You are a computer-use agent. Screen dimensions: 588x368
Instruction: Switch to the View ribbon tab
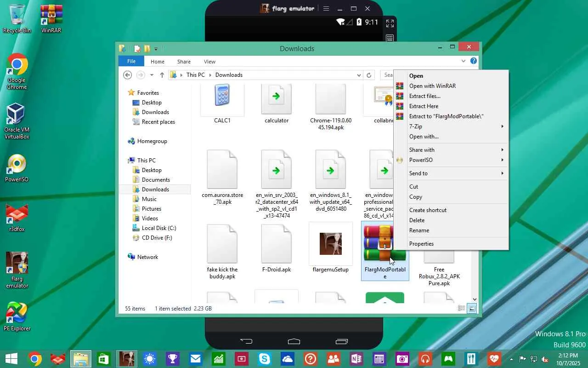coord(209,61)
